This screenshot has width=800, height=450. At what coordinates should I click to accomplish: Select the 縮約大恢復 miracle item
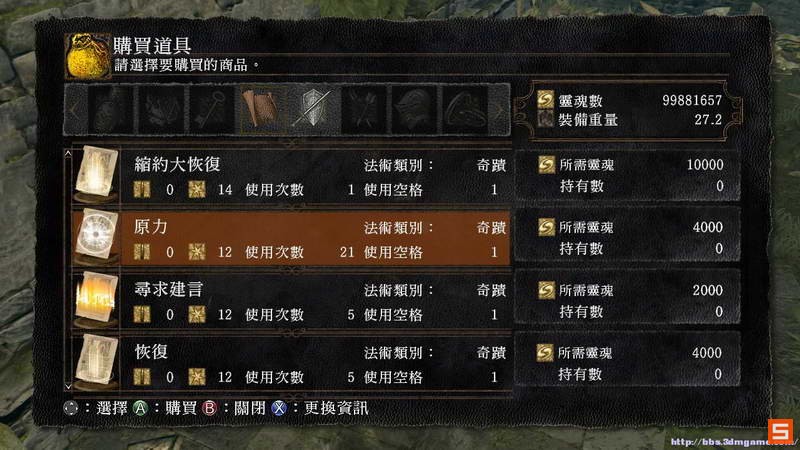click(x=291, y=176)
